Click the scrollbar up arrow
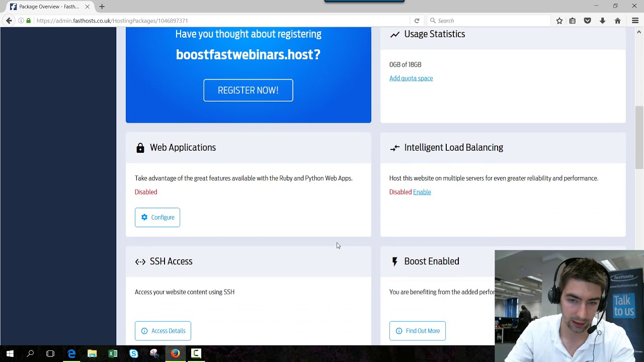This screenshot has height=362, width=644. [639, 32]
